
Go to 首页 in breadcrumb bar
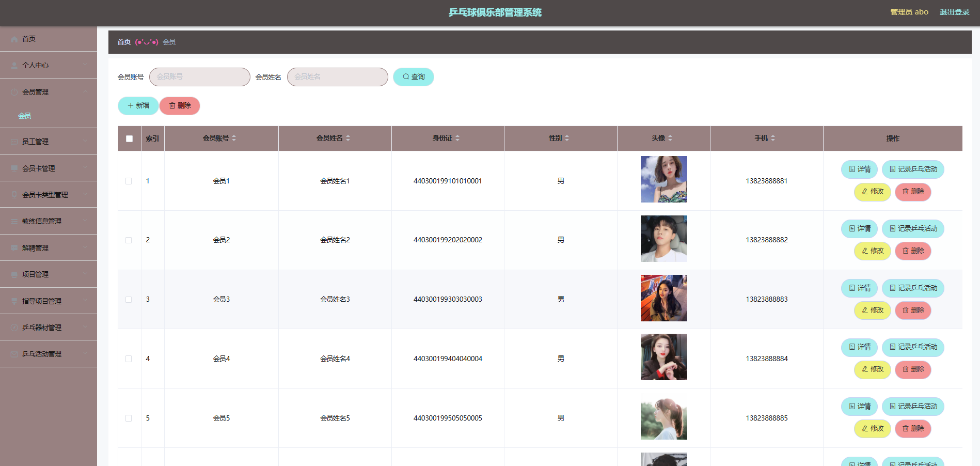coord(124,42)
